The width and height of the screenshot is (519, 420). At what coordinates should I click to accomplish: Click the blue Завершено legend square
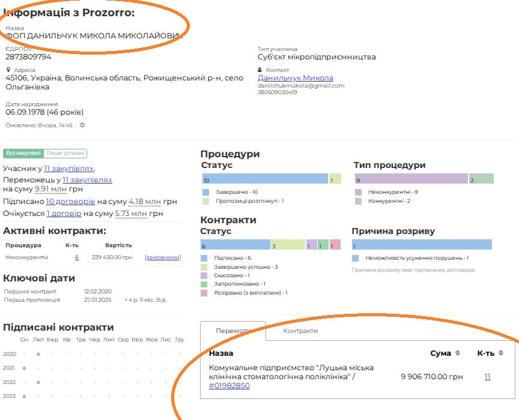coord(205,192)
